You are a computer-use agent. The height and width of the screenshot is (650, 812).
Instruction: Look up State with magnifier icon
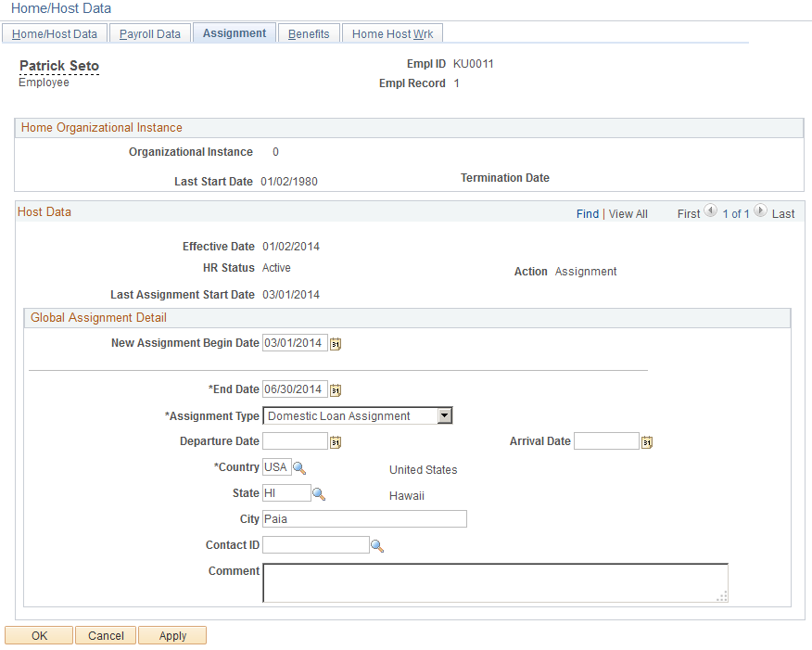tap(319, 494)
